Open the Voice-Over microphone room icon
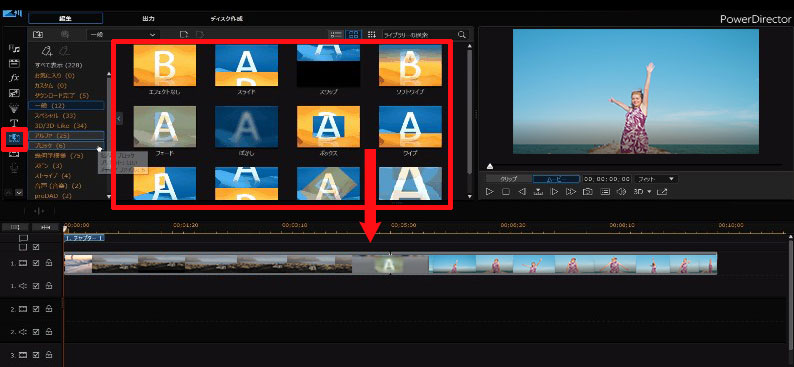This screenshot has height=367, width=794. tap(14, 167)
